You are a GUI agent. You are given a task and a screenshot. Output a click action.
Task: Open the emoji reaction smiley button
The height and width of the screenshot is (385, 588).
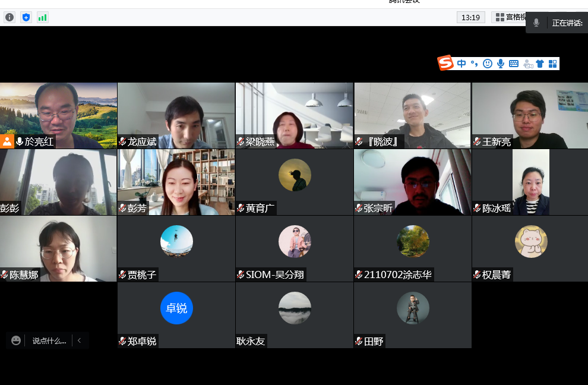(16, 340)
